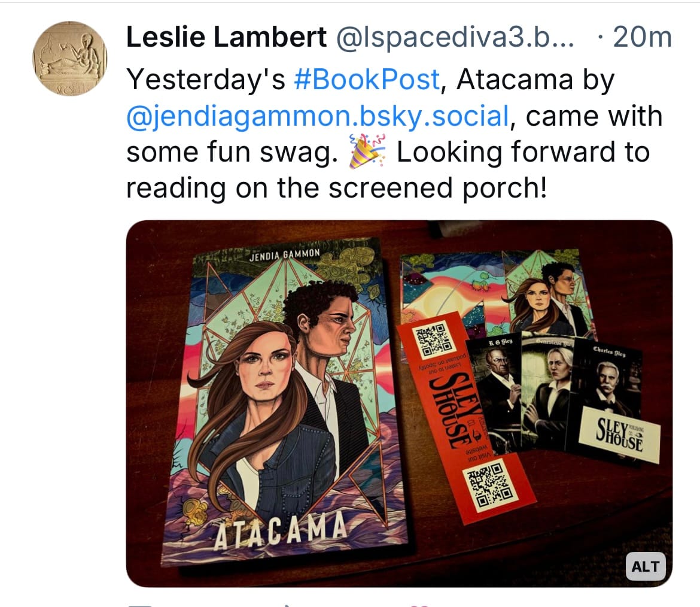Open the thread via "reading on the screened porch" text
700x607 pixels.
(x=337, y=188)
